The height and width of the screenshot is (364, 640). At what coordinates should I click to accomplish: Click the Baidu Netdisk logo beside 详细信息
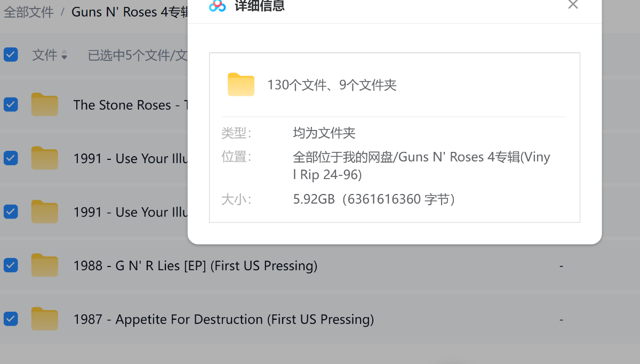218,5
